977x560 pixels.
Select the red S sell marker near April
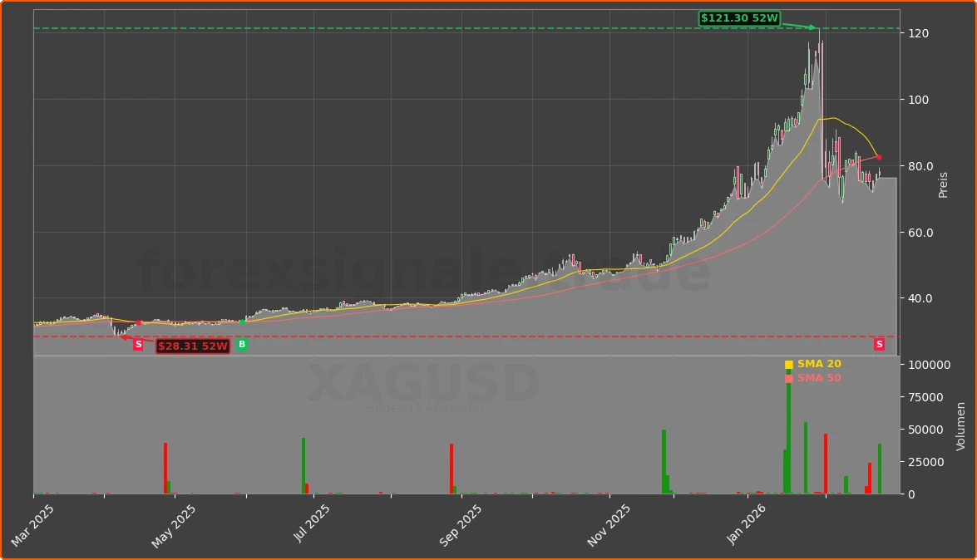(x=136, y=342)
